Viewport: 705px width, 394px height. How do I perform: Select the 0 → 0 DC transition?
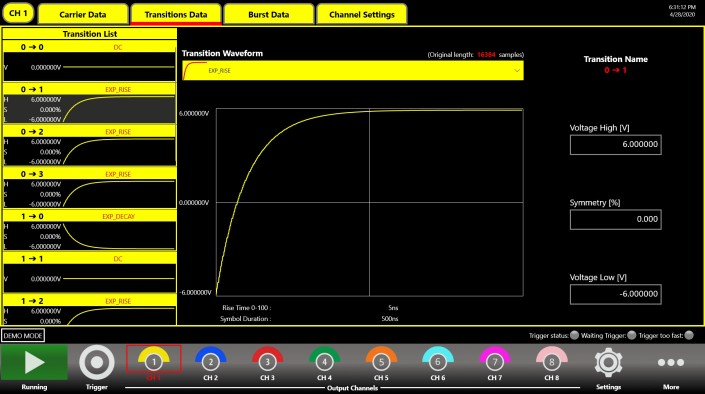click(89, 61)
